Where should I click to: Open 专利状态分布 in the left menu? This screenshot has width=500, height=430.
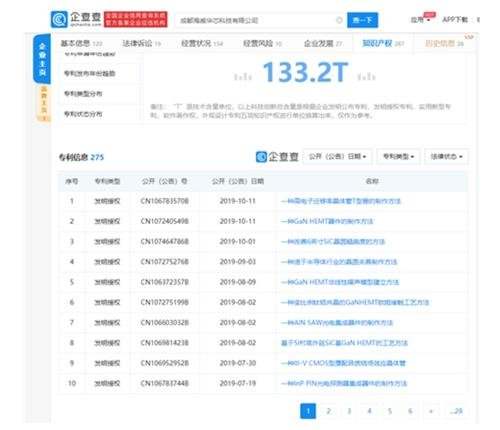83,114
